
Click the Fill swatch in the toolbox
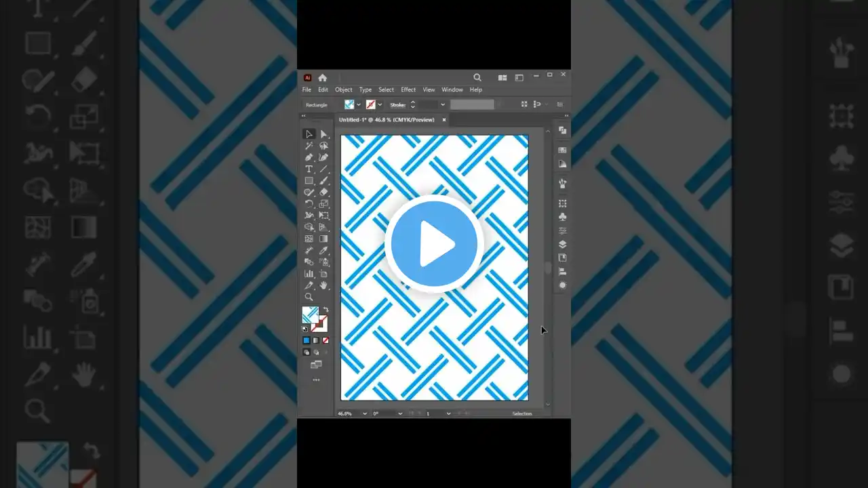pyautogui.click(x=311, y=315)
